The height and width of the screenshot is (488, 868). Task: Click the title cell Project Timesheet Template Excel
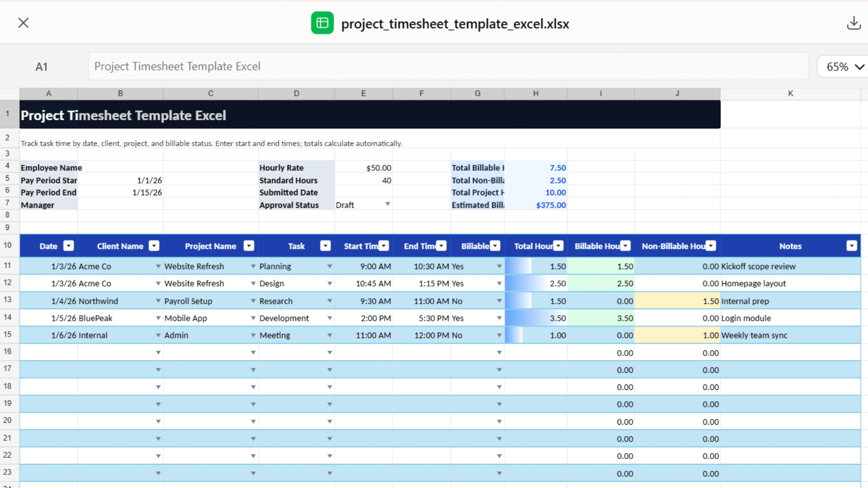370,115
